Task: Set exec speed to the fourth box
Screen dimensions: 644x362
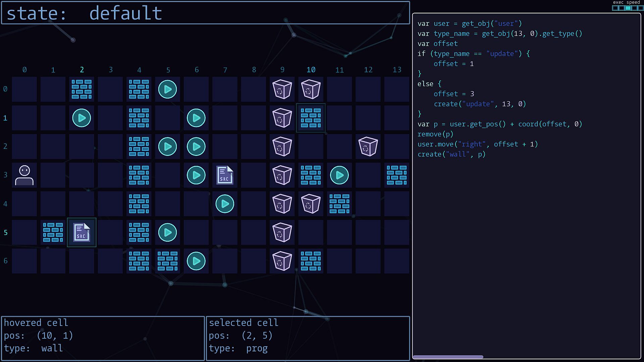Action: 634,8
